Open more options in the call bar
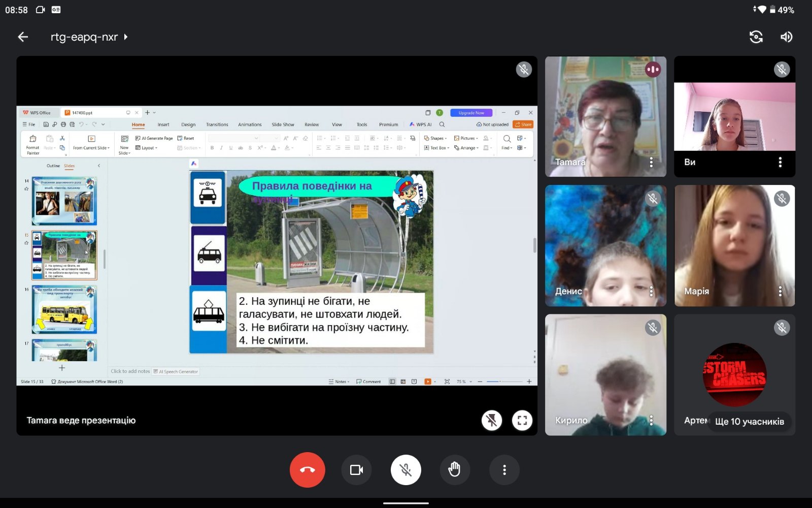The image size is (812, 508). 504,470
